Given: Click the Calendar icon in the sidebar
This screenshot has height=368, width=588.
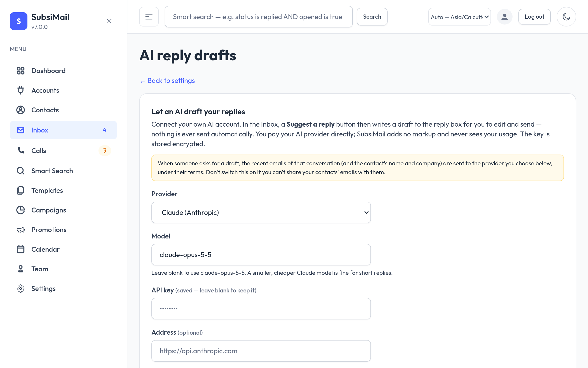Looking at the screenshot, I should [21, 249].
